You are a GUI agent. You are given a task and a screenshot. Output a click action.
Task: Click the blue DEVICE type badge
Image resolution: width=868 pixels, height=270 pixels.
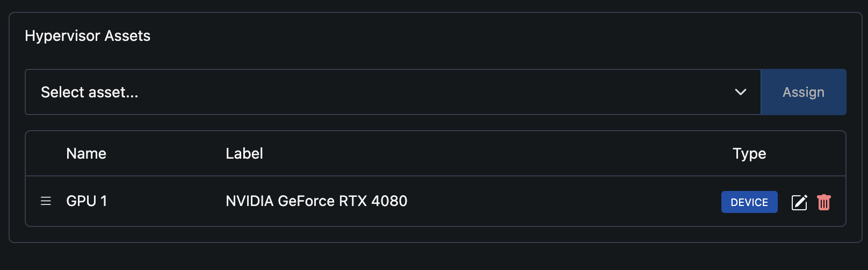pos(749,202)
